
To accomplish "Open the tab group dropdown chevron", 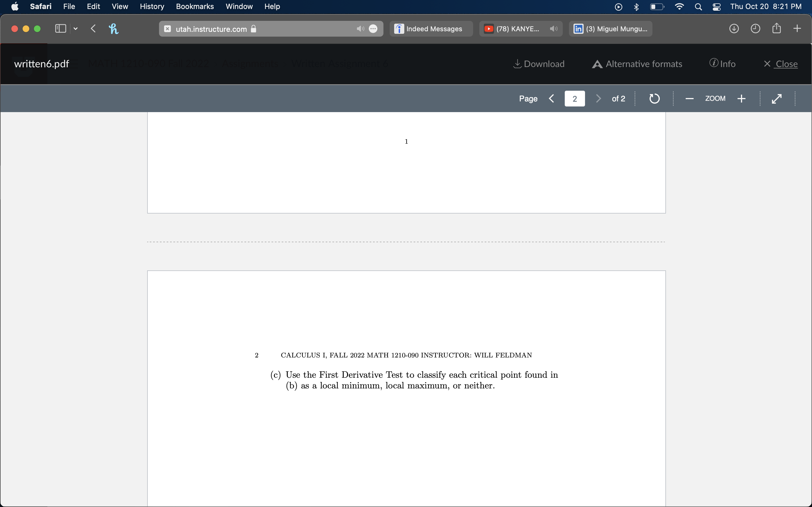I will coord(76,29).
